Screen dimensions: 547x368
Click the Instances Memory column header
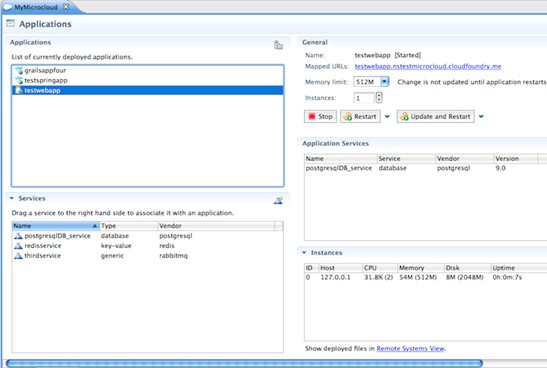pyautogui.click(x=421, y=268)
